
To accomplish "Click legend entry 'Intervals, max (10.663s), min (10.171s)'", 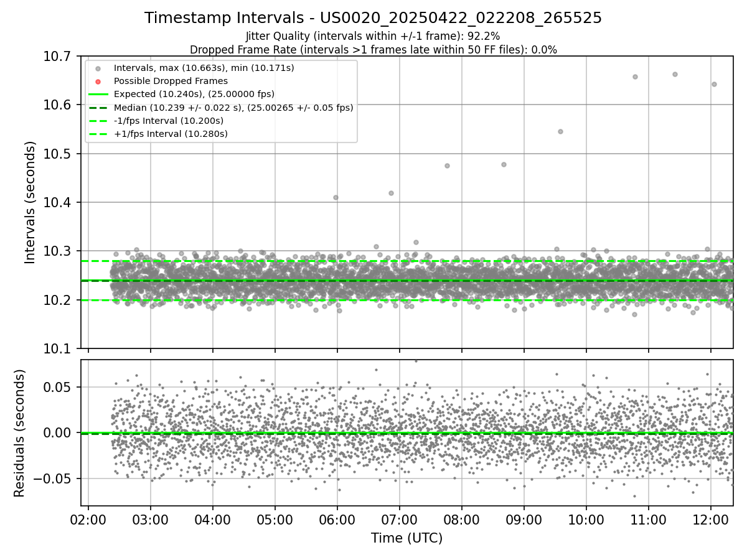I will [204, 67].
